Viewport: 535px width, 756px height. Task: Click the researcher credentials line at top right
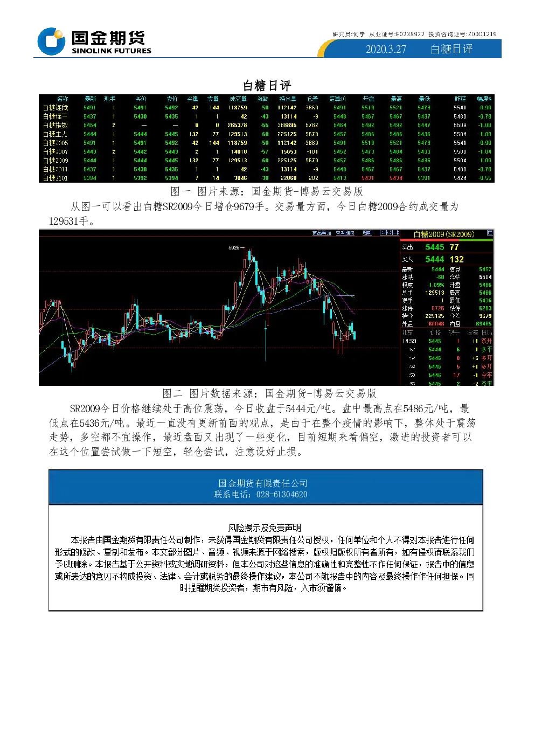[x=414, y=34]
